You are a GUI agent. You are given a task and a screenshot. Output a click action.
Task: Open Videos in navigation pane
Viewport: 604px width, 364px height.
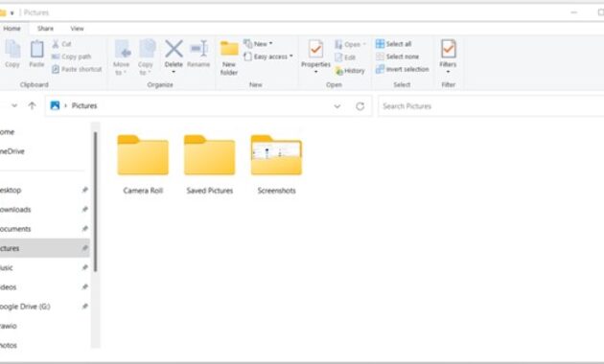pos(8,287)
